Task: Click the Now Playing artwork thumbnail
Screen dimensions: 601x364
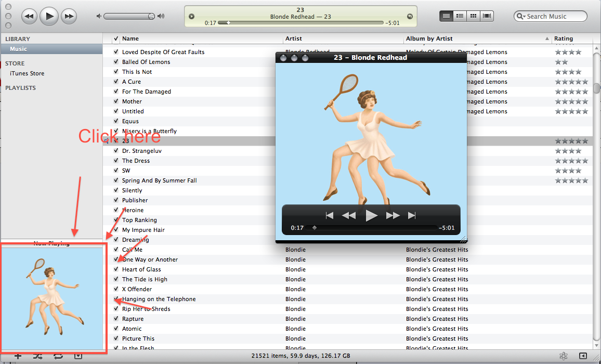Action: tap(52, 299)
